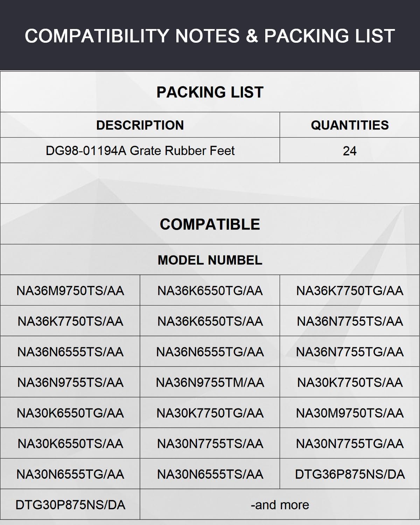The width and height of the screenshot is (420, 525).
Task: Select model NA36N7755TS/AA cell
Action: [350, 321]
